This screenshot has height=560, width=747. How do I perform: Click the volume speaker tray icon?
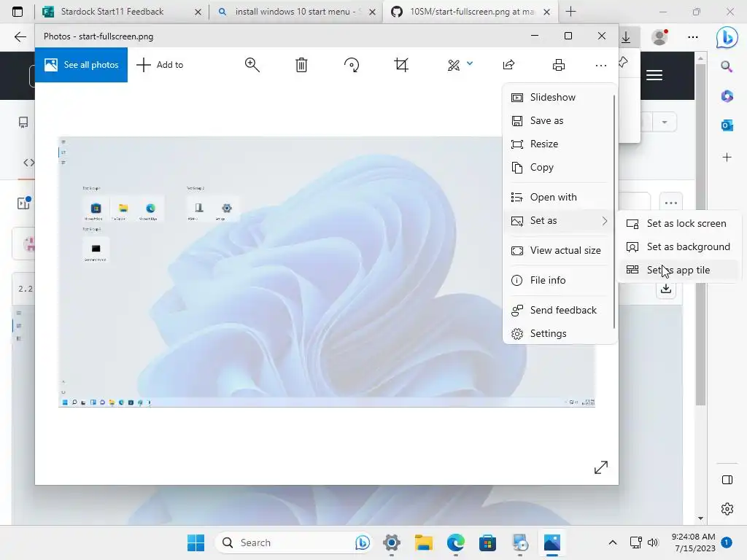click(x=653, y=542)
